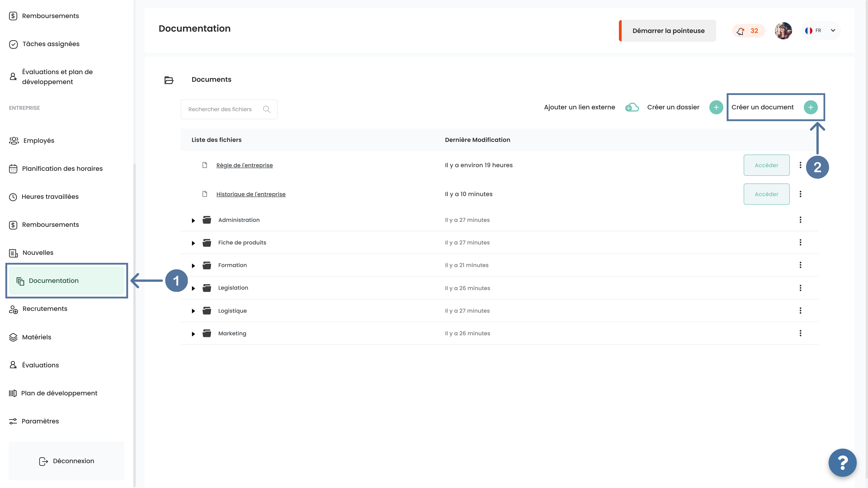Screen dimensions: 868x488
Task: Click Ajouter un lien externe
Action: (x=580, y=107)
